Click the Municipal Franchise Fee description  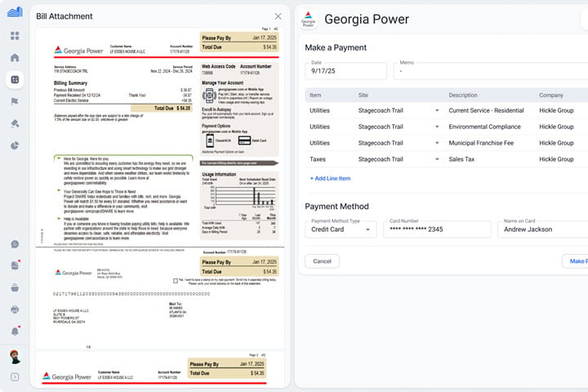[x=481, y=143]
